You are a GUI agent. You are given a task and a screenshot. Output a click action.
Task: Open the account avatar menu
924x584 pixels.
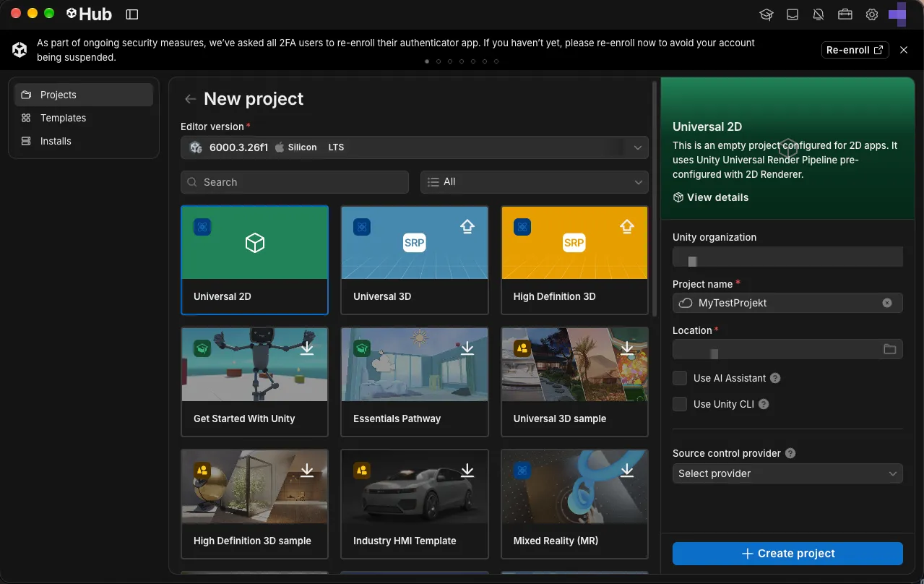pyautogui.click(x=897, y=14)
